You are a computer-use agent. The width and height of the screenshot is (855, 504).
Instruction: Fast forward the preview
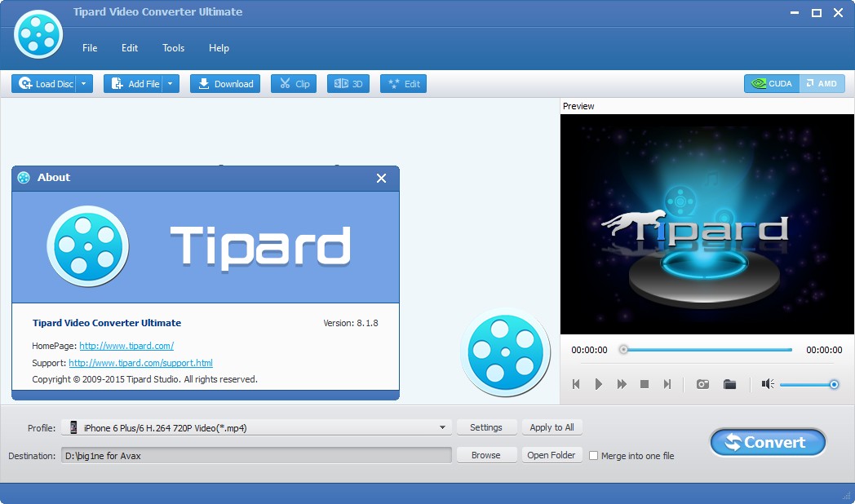click(622, 384)
